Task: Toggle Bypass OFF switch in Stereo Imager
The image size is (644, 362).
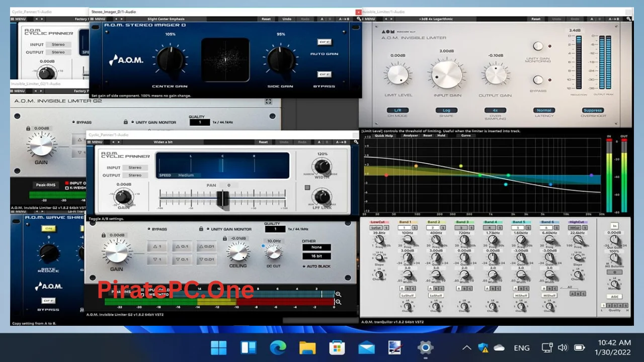Action: (x=324, y=74)
